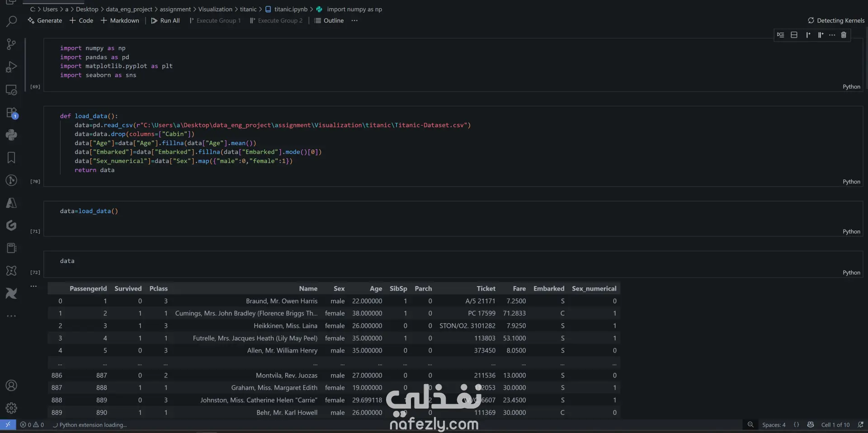The width and height of the screenshot is (868, 433).
Task: Click the zoom out icon in status bar
Action: [x=750, y=424]
